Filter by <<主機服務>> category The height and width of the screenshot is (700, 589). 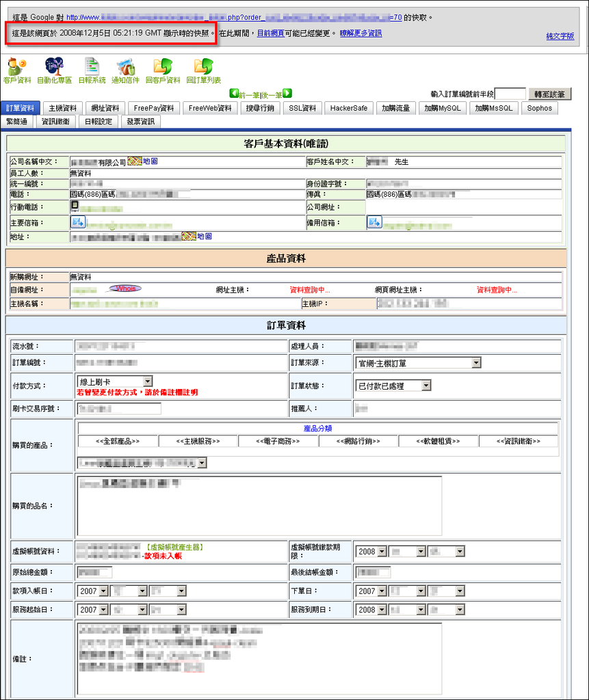tap(198, 441)
